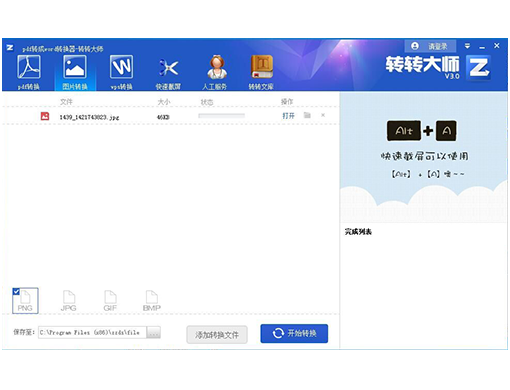Click the file's conversion progress bar

pyautogui.click(x=221, y=116)
